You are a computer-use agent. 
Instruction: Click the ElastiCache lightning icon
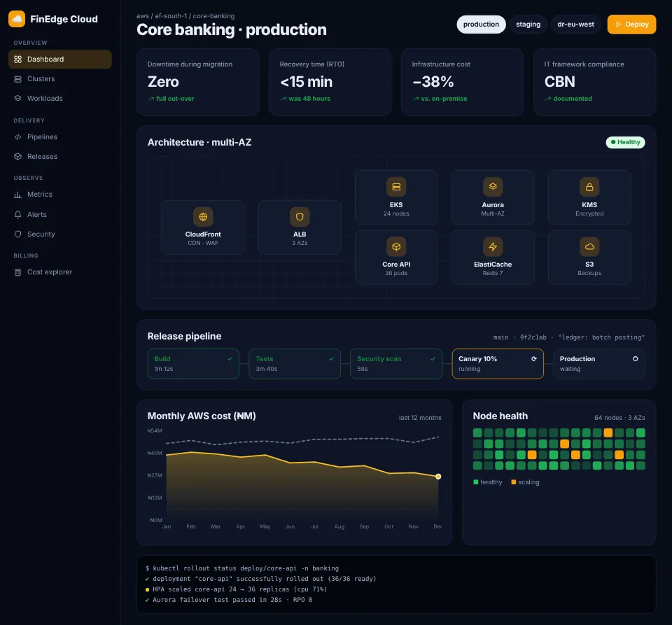point(493,247)
